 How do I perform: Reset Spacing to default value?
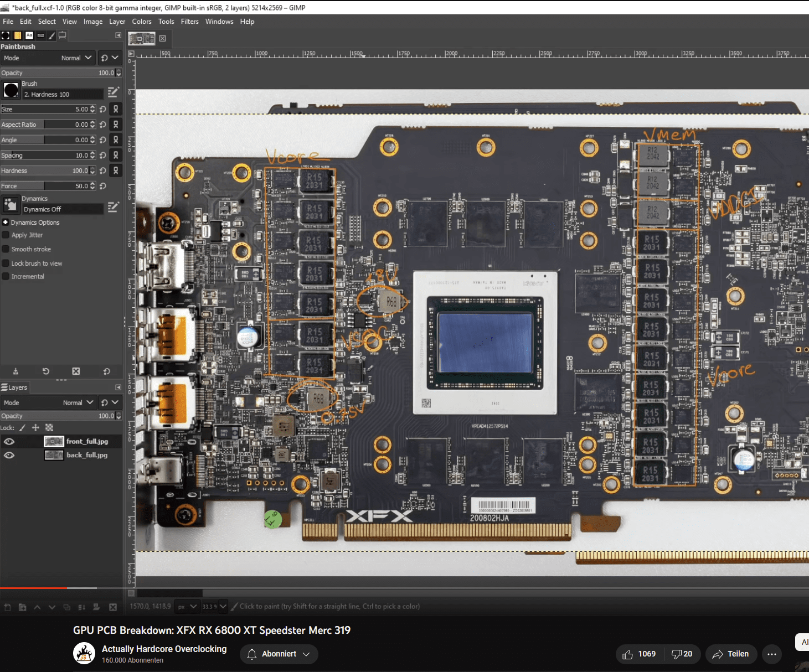tap(103, 156)
